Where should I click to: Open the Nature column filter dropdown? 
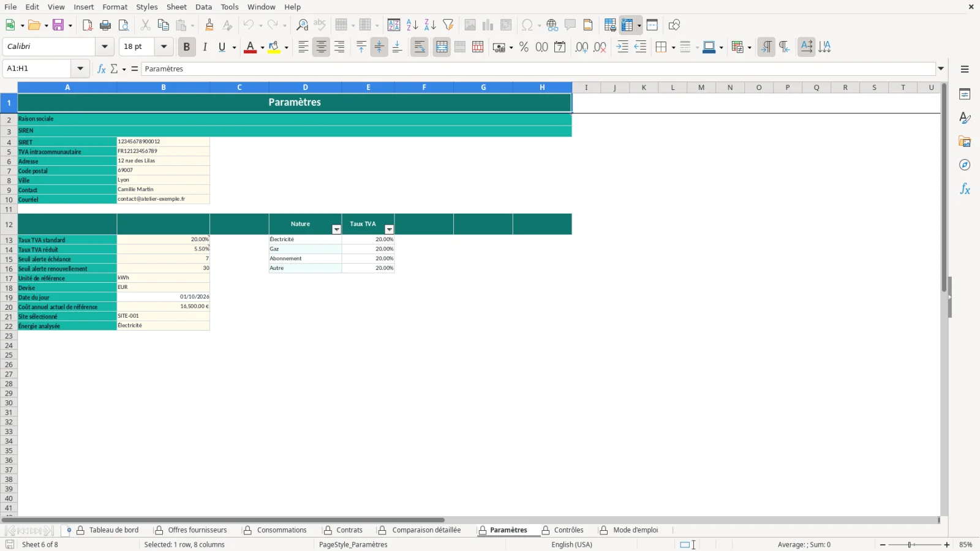click(x=336, y=230)
